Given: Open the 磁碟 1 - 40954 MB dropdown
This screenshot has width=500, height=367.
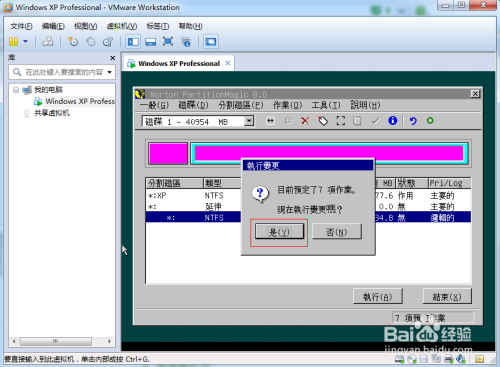Looking at the screenshot, I should point(249,121).
